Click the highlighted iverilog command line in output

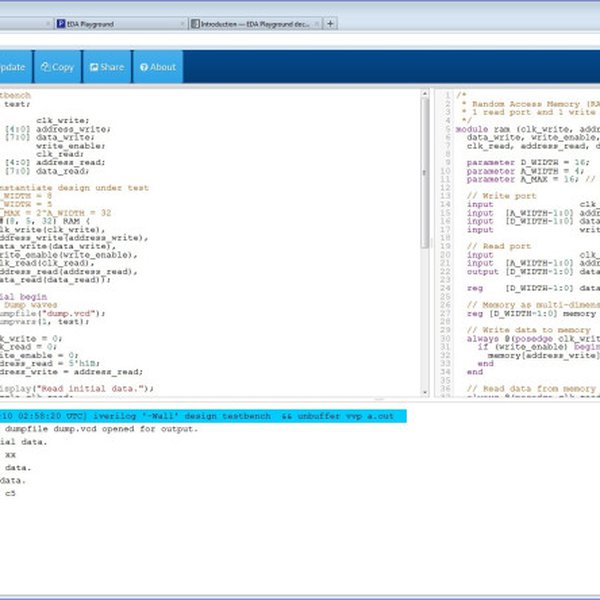(200, 415)
